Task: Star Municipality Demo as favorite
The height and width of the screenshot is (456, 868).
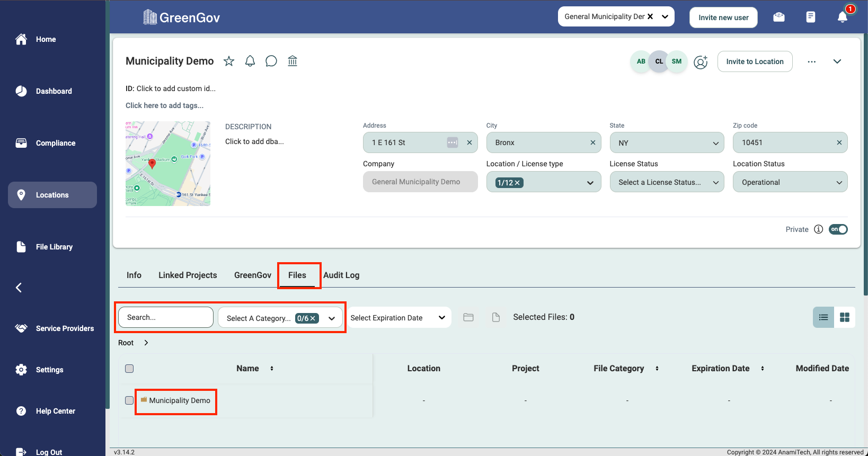Action: pos(229,61)
